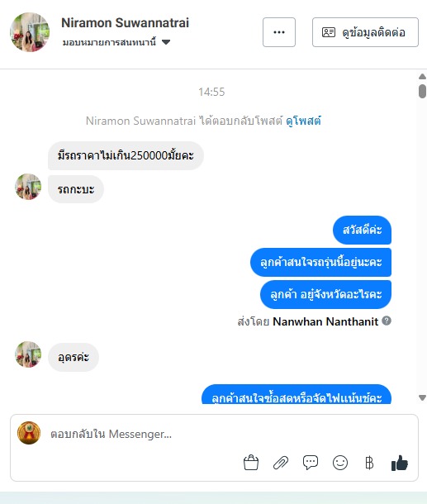Click the scrollbar up arrow
This screenshot has height=504, width=427.
pyautogui.click(x=422, y=77)
